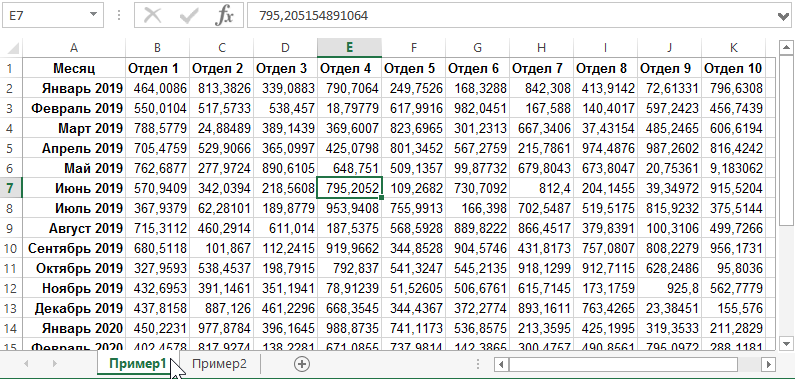Select the cell with value 24,88489
Viewport: 795px width, 379px height.
click(222, 129)
